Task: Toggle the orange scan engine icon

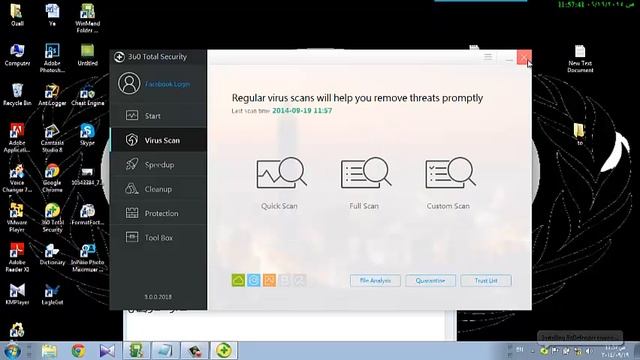Action: pyautogui.click(x=269, y=280)
